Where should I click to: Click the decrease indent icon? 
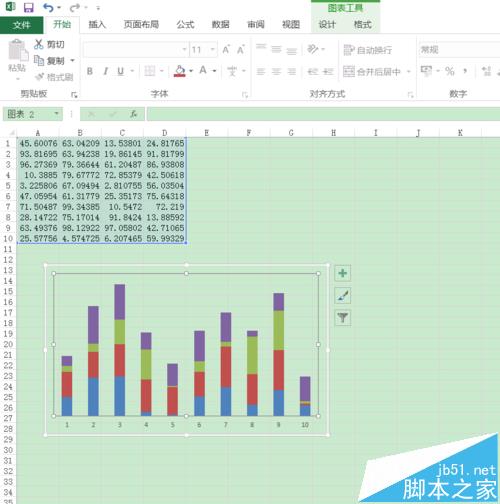click(313, 71)
